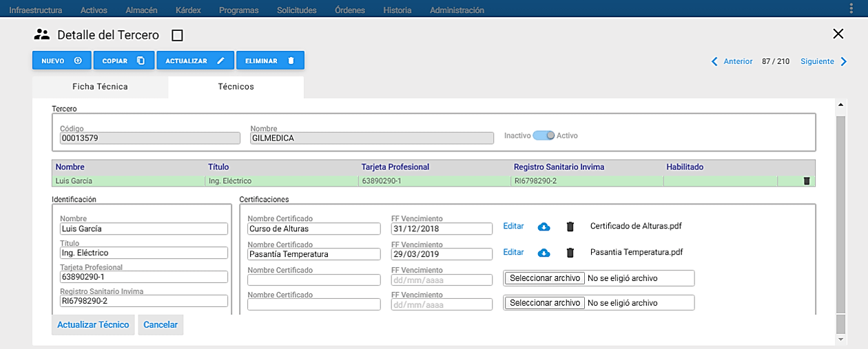This screenshot has width=868, height=349.
Task: Click the Certificado de Alturas.pdf file name
Action: click(636, 226)
